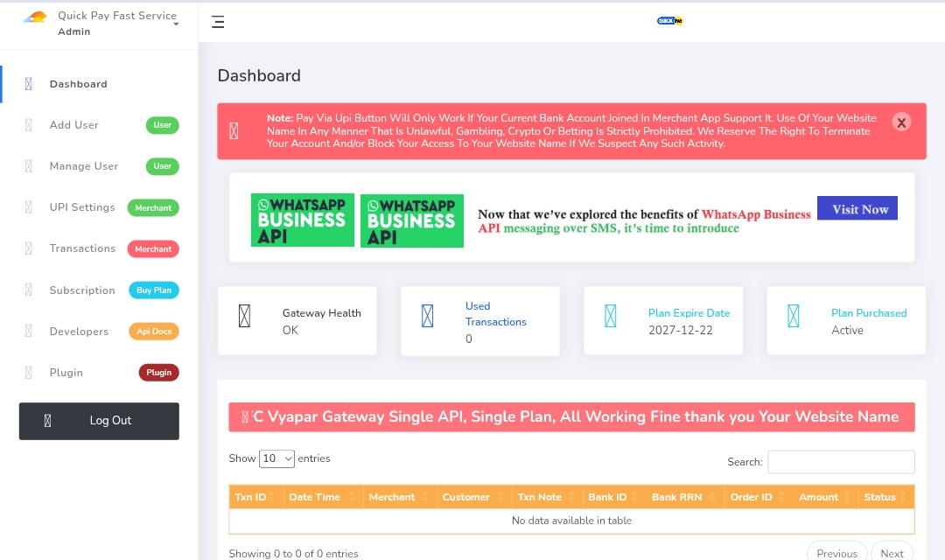Click the Plan Expire Date icon
The height and width of the screenshot is (560, 945).
[x=611, y=316]
